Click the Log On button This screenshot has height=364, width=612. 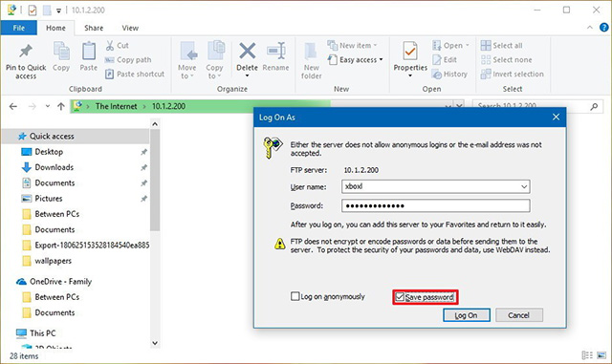[467, 315]
